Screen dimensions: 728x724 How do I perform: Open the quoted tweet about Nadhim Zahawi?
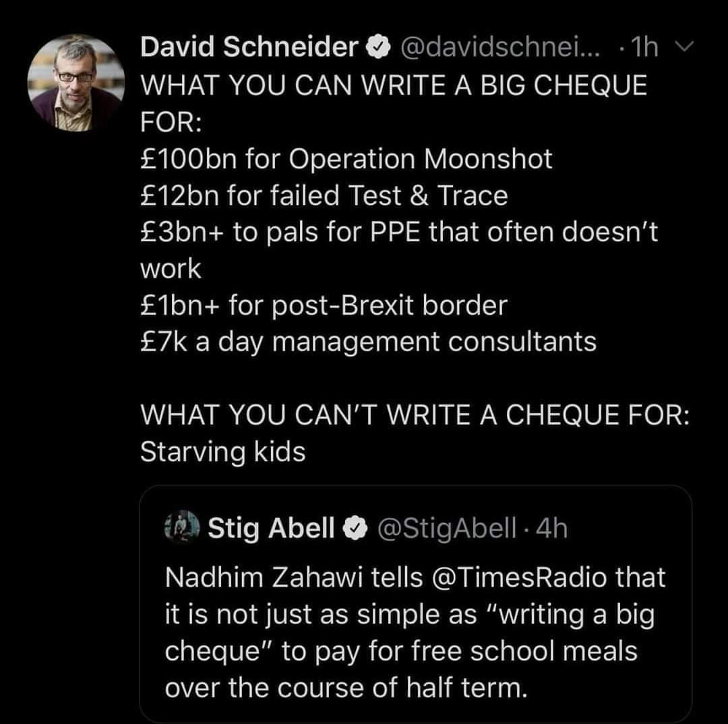[415, 634]
